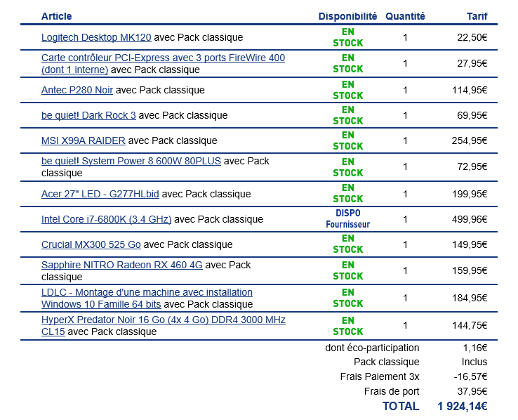Click the Quantité column header
The width and height of the screenshot is (518, 420).
pyautogui.click(x=405, y=16)
